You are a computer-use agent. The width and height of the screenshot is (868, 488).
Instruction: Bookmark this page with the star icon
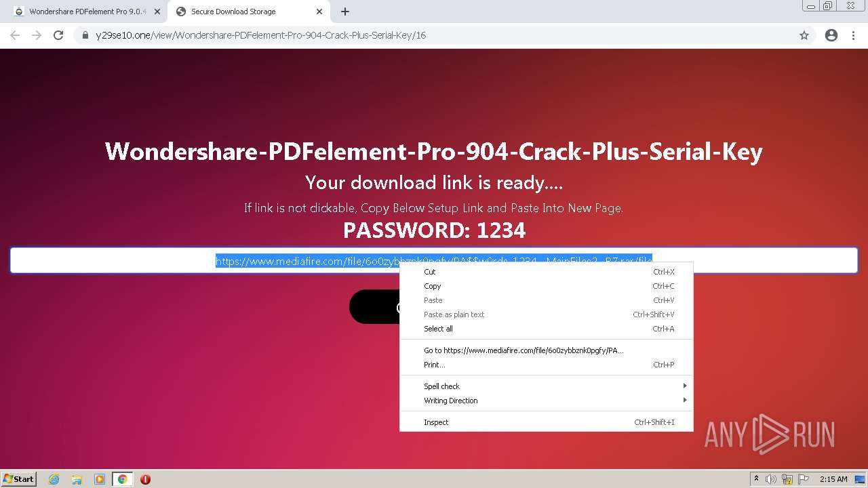click(x=804, y=35)
